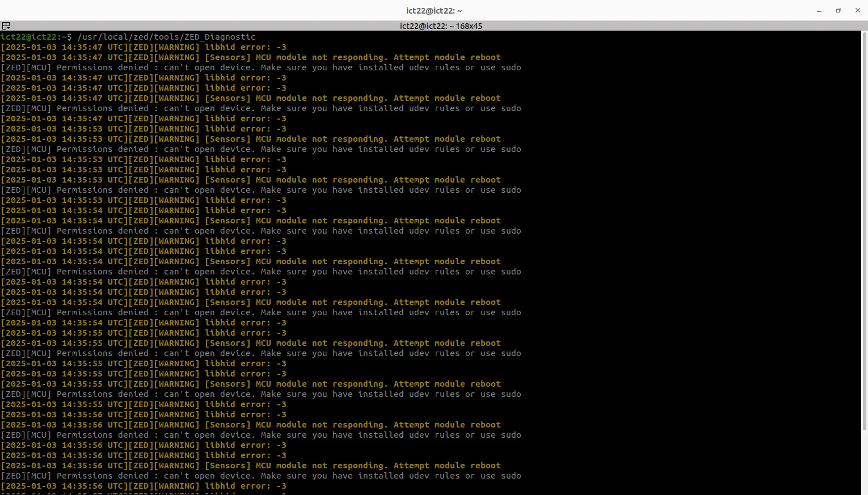Click the green 'ict22@ict22' shell prompt
This screenshot has height=495, width=868.
point(28,37)
